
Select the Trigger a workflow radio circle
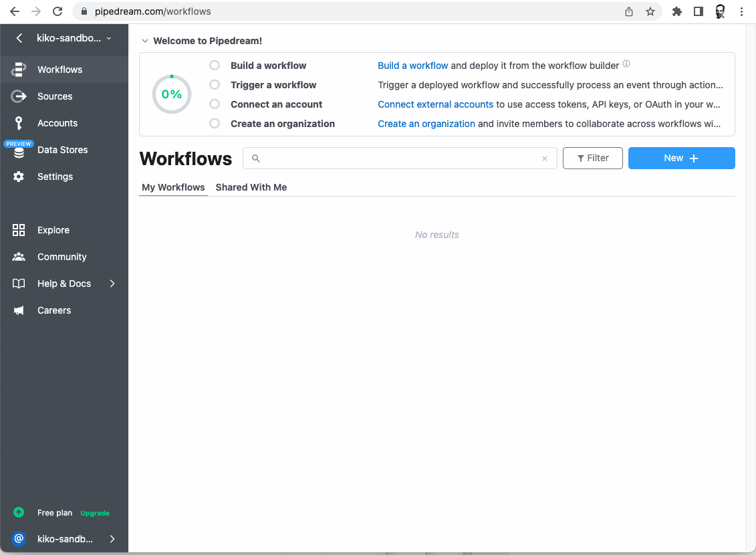pos(215,85)
